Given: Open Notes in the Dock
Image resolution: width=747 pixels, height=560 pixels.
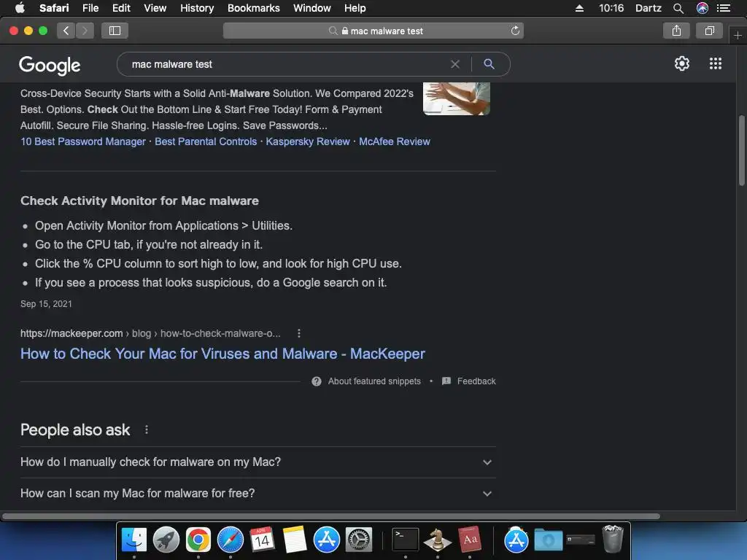Looking at the screenshot, I should click(x=295, y=540).
